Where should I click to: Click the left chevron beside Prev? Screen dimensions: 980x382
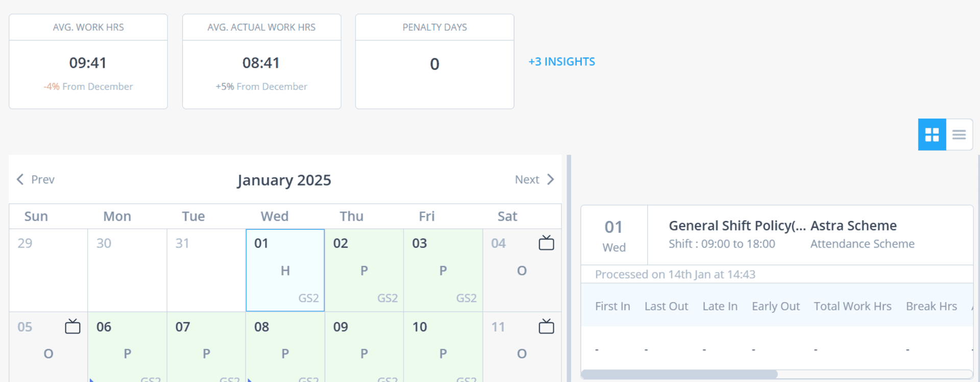[20, 179]
